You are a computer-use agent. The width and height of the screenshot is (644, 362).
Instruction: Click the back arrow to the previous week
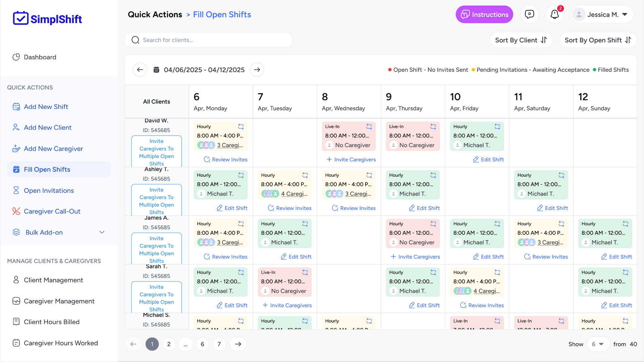click(x=140, y=69)
